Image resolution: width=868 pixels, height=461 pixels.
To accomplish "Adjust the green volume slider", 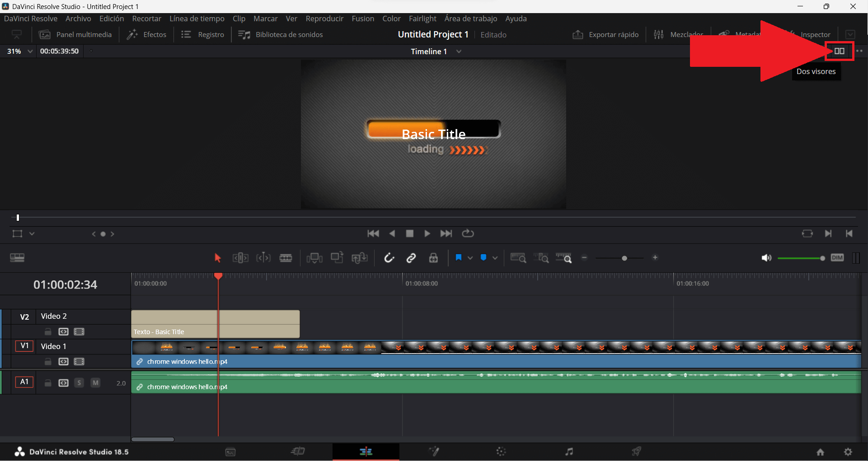I will [x=822, y=258].
